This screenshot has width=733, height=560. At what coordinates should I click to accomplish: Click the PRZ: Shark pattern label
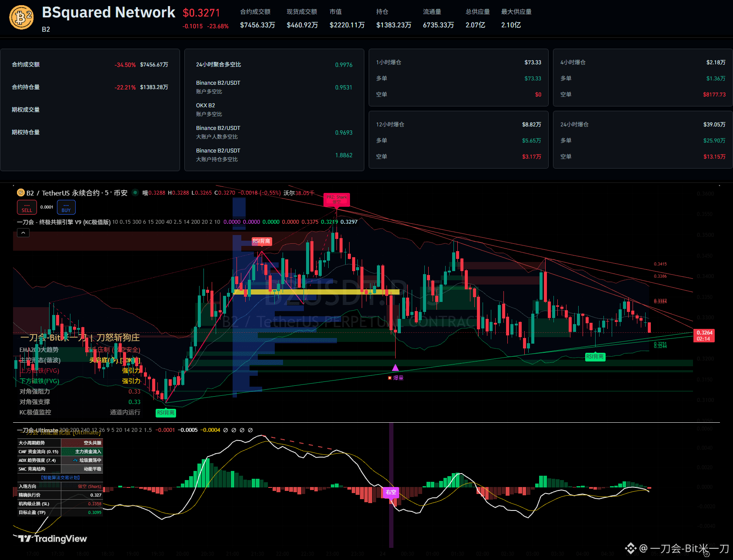point(337,199)
